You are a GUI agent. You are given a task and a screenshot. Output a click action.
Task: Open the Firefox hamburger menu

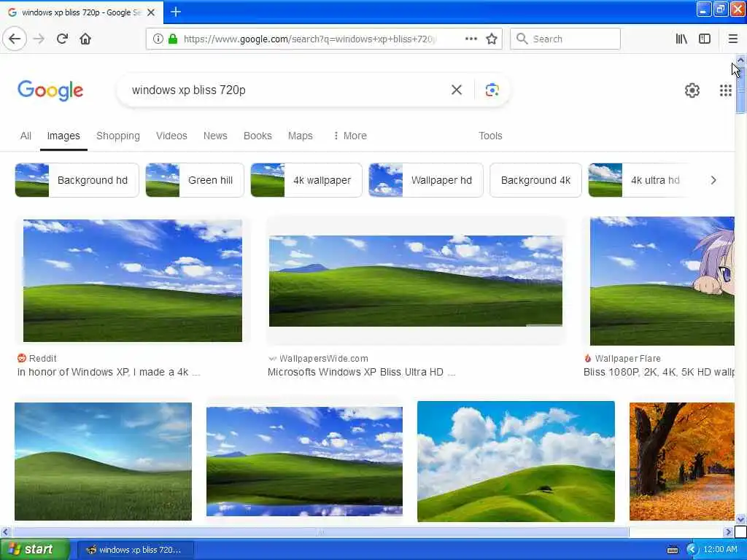point(732,39)
